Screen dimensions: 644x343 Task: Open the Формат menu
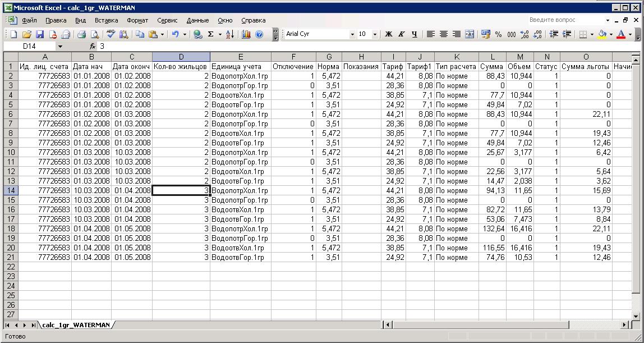(x=137, y=20)
